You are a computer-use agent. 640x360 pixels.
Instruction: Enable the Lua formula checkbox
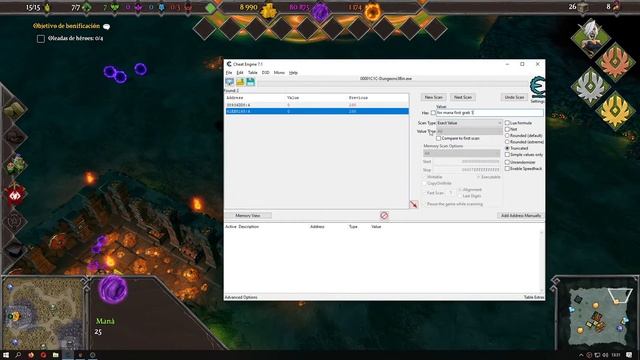[507, 123]
